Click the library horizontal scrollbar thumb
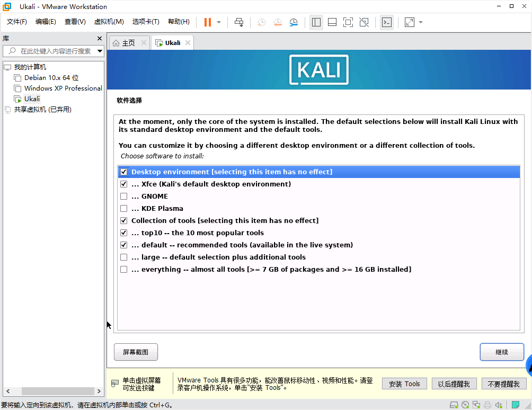This screenshot has width=532, height=410. pos(58,391)
